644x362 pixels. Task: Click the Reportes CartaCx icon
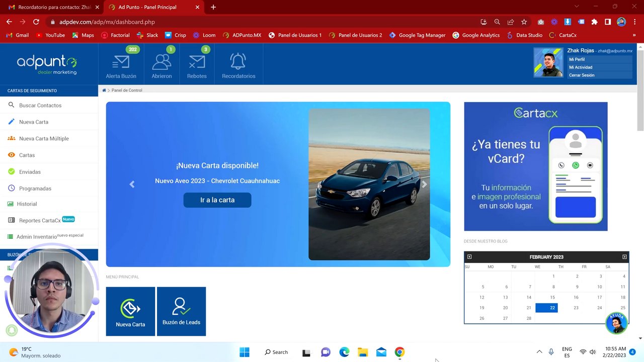12,220
